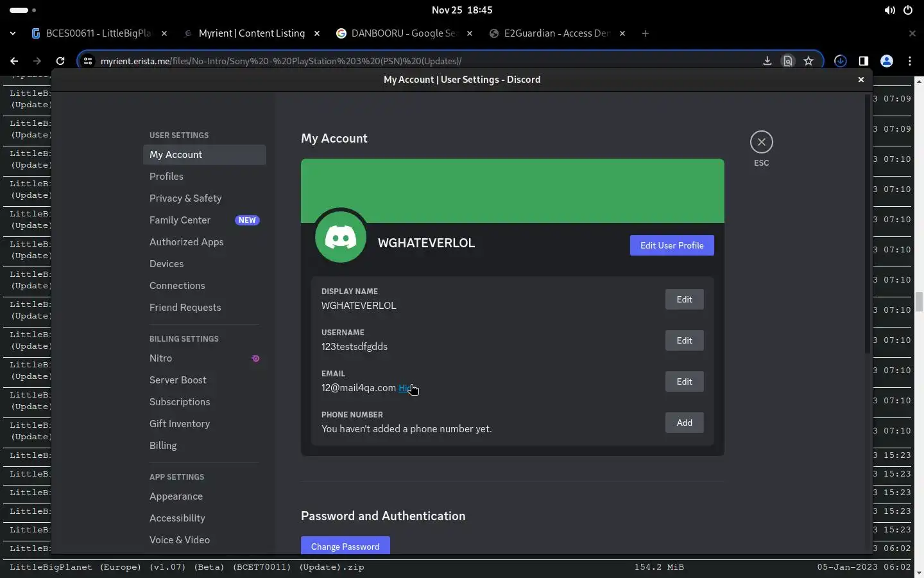Open Friend Requests settings
Viewport: 924px width, 578px height.
204,308
